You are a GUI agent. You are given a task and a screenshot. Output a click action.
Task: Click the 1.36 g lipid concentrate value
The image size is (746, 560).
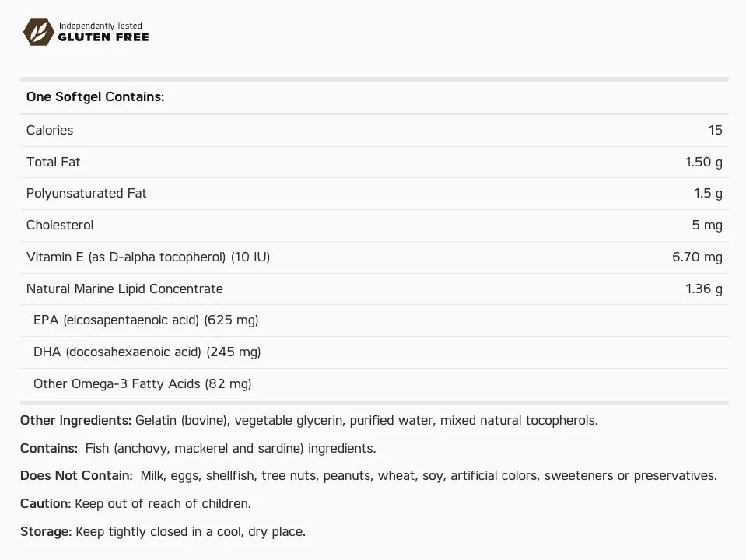(x=704, y=289)
